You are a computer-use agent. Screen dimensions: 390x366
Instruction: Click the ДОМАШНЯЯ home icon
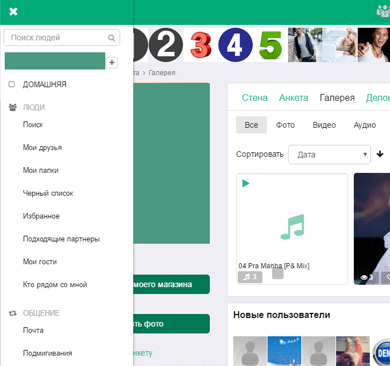coord(12,84)
